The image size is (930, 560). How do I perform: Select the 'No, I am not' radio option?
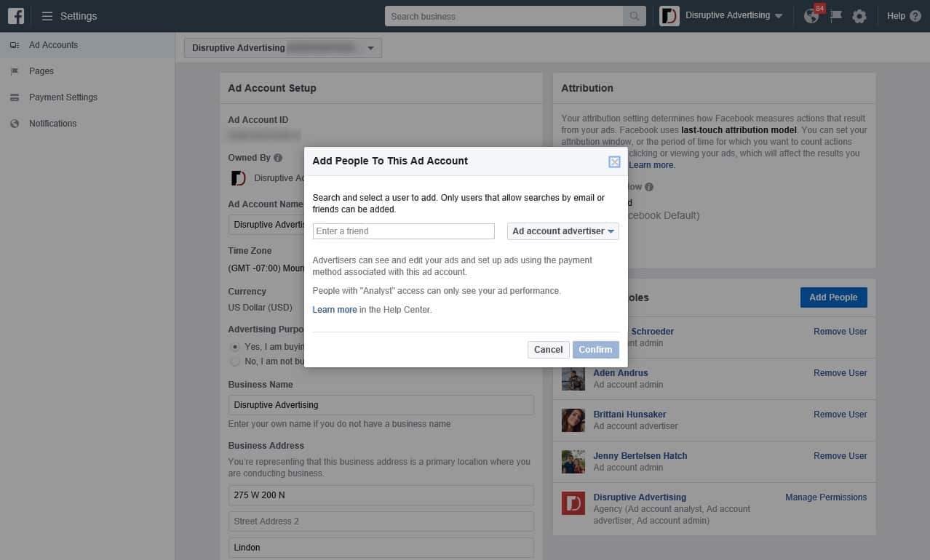click(235, 361)
